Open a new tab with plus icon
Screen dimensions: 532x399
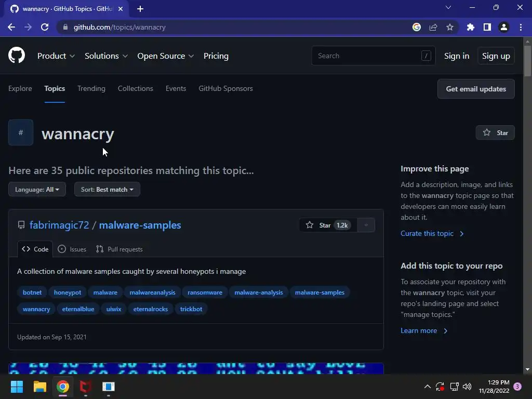[140, 9]
